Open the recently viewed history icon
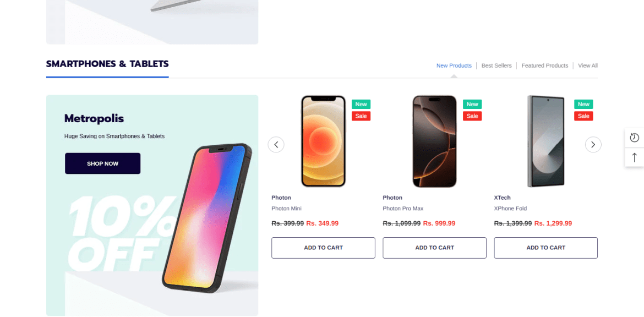Screen dimensions: 644x317 [x=635, y=138]
